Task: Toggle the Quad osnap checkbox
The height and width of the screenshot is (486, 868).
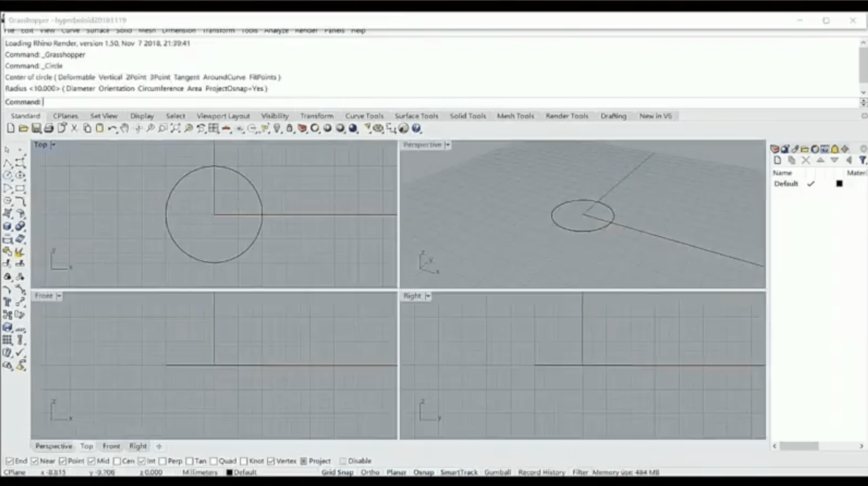Action: (x=214, y=461)
